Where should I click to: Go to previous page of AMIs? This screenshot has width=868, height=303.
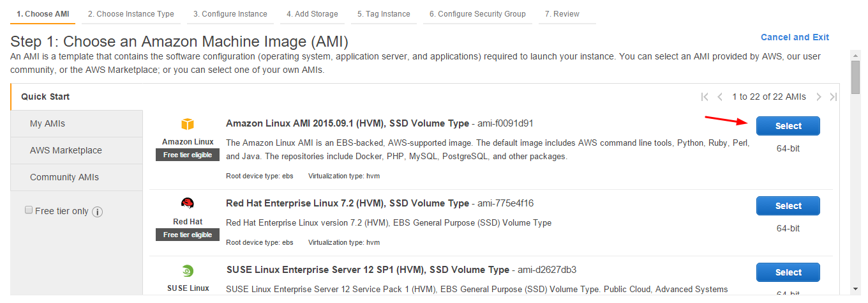tap(720, 97)
